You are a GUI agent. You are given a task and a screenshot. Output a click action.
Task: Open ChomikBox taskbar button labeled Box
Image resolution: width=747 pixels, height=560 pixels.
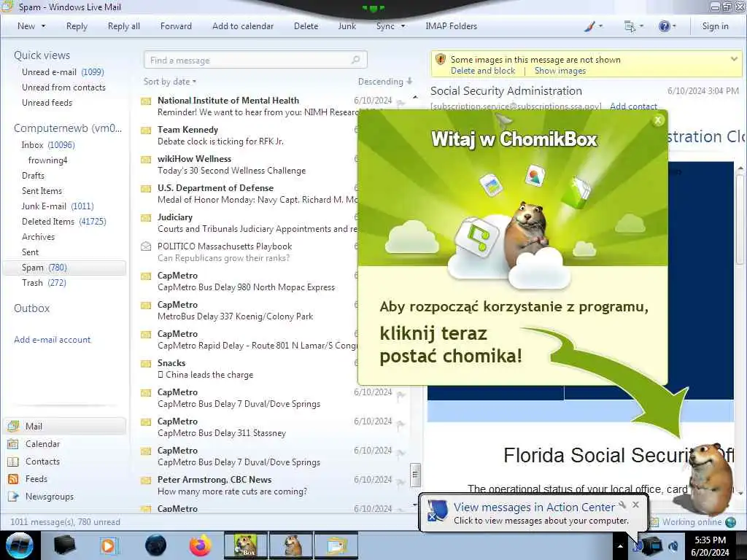click(245, 545)
